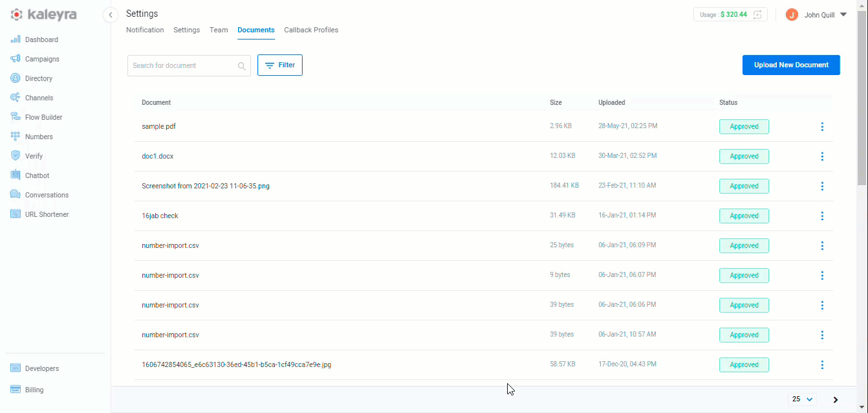The width and height of the screenshot is (868, 413).
Task: Open three-dot menu for doc1.docx
Action: pos(822,157)
